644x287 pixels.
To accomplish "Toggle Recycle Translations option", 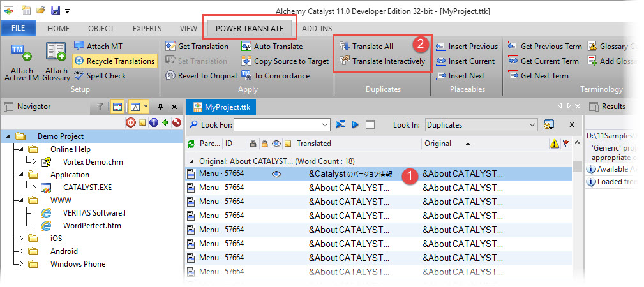I will pos(115,61).
